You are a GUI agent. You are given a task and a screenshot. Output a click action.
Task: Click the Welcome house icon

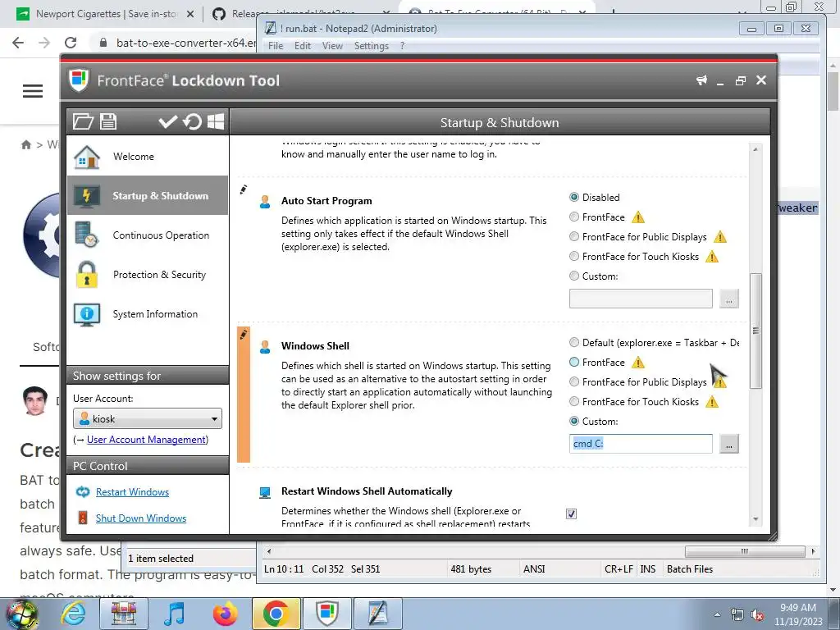click(87, 157)
